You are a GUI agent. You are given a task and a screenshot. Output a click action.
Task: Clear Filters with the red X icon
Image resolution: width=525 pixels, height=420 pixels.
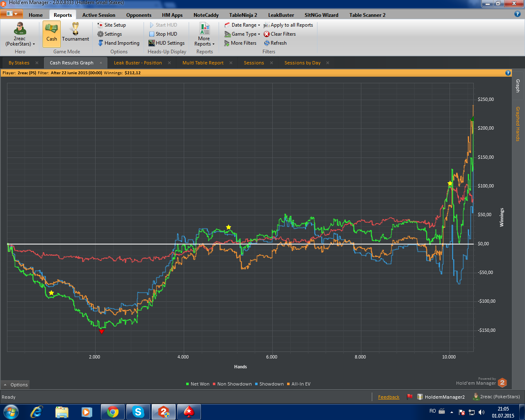pos(267,34)
